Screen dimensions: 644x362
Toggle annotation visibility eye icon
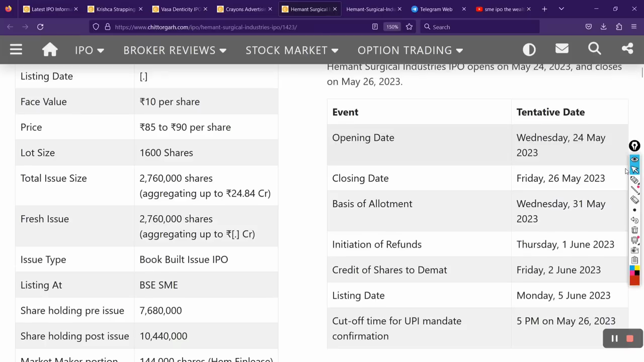click(x=634, y=159)
